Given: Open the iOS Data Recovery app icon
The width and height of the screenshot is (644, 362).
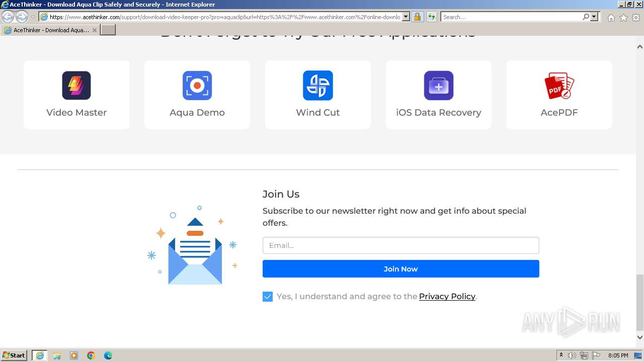Looking at the screenshot, I should tap(439, 85).
